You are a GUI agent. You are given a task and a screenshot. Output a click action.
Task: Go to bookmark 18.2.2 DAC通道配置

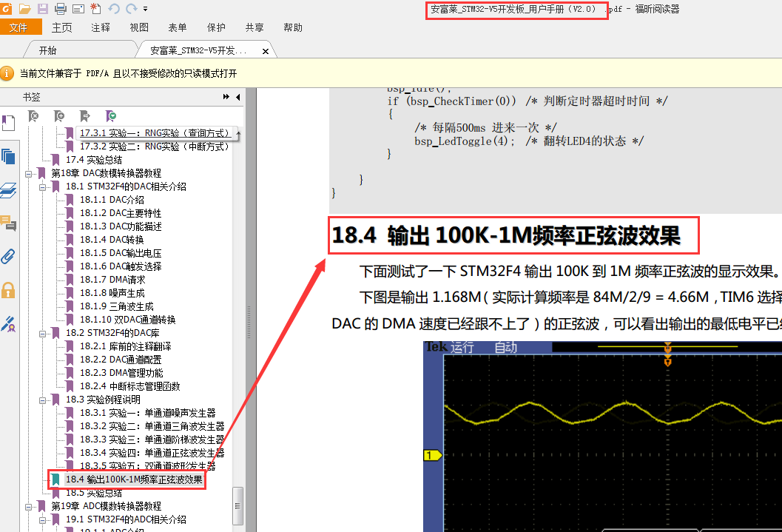pyautogui.click(x=121, y=360)
